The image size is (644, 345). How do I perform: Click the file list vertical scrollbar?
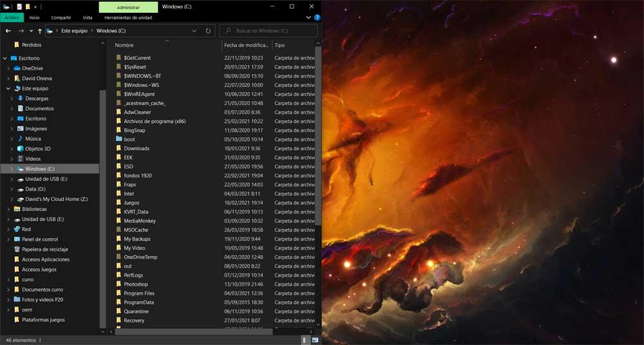318,136
